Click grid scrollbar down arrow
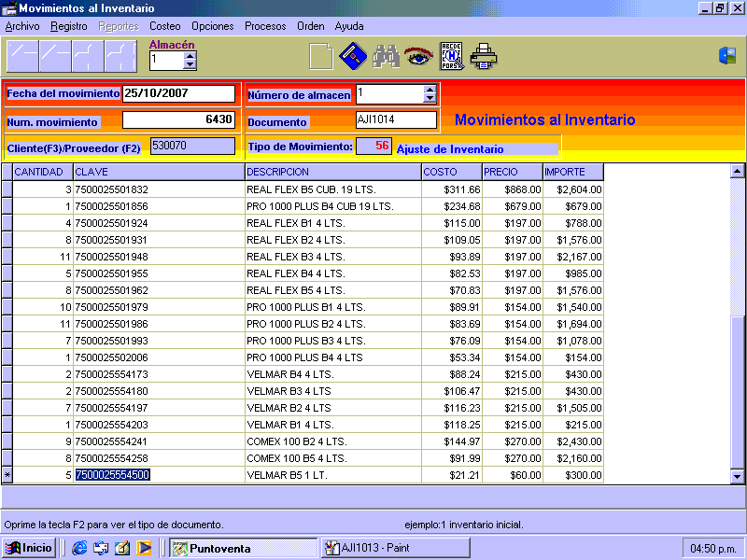Image resolution: width=747 pixels, height=560 pixels. [x=738, y=476]
